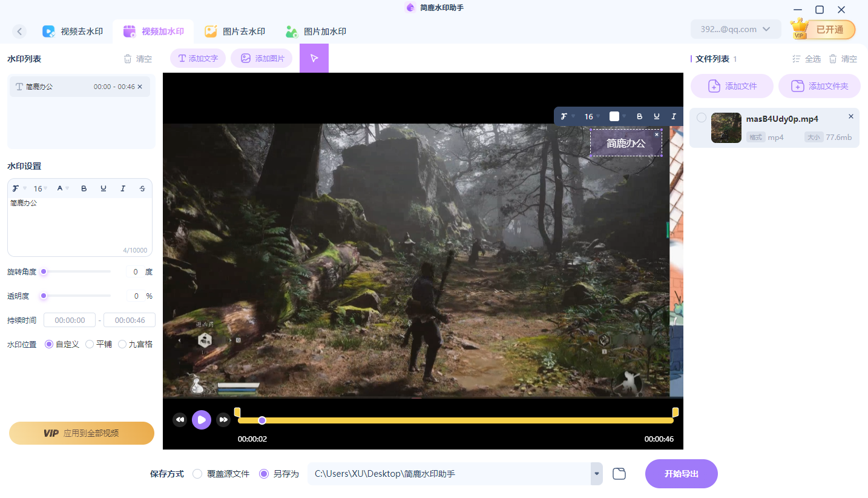Toggle italic in floating text toolbar

pos(673,116)
